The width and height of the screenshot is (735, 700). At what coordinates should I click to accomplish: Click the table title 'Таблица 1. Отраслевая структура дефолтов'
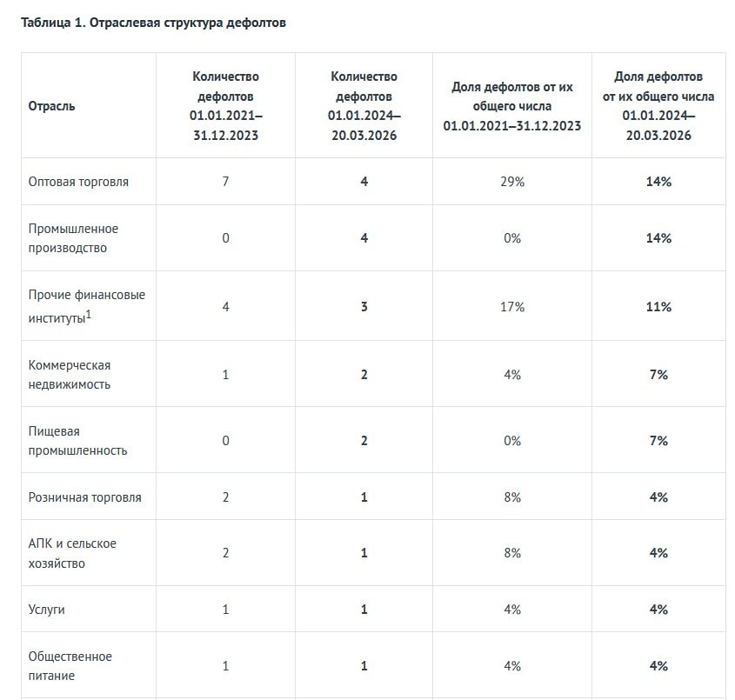click(x=153, y=23)
